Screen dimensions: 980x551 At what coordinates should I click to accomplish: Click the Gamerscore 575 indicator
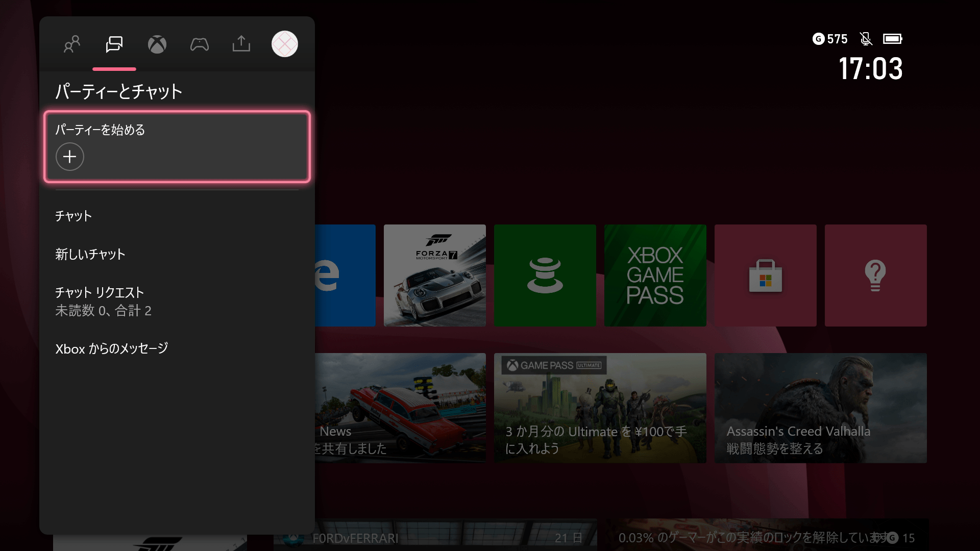click(830, 39)
